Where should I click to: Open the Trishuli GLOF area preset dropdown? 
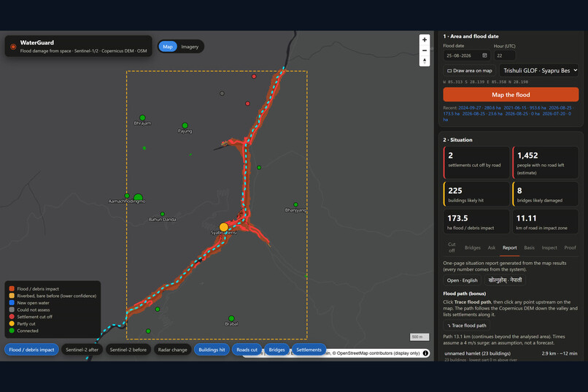click(539, 71)
